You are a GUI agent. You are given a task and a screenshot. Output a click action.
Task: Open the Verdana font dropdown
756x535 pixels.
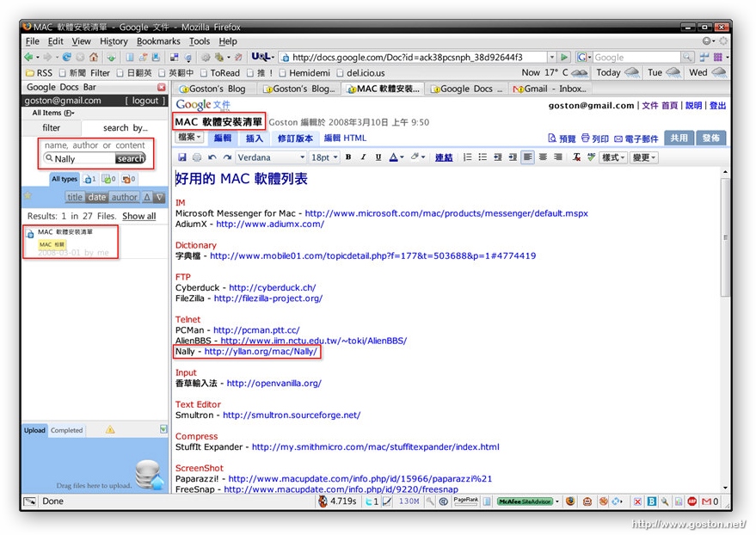point(272,157)
